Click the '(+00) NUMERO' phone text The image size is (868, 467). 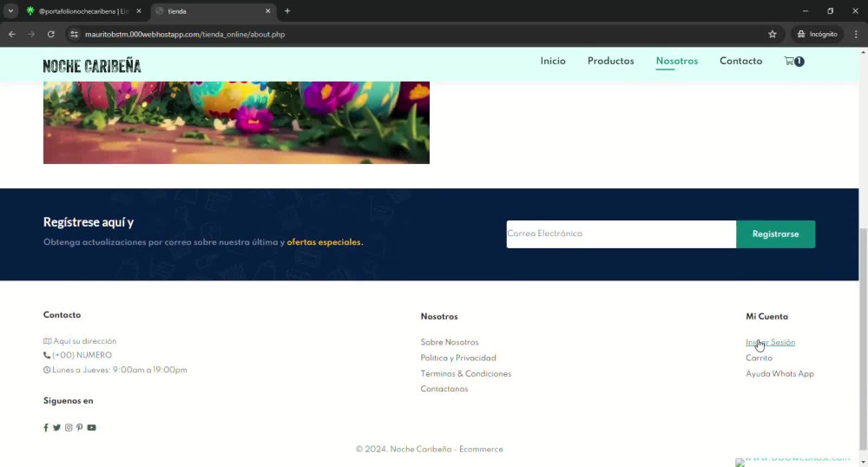[82, 355]
